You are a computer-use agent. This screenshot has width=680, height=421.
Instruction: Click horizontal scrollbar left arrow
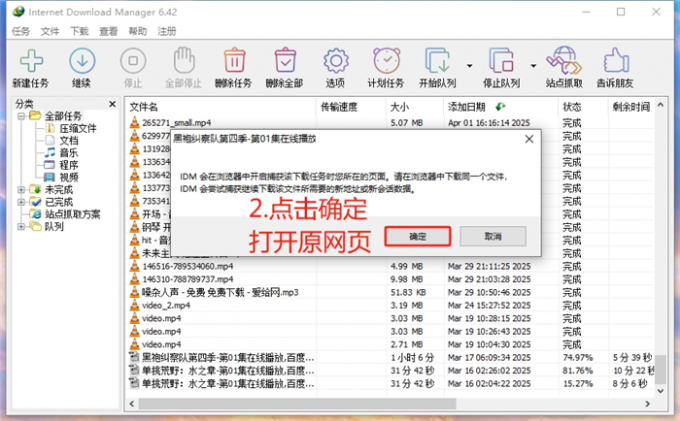click(x=132, y=404)
